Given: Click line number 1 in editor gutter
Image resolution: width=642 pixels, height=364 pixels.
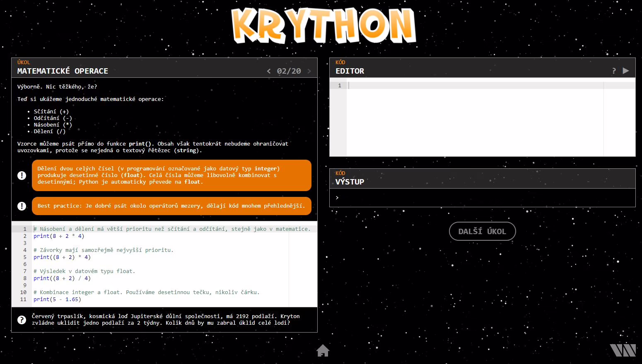Looking at the screenshot, I should (x=339, y=86).
